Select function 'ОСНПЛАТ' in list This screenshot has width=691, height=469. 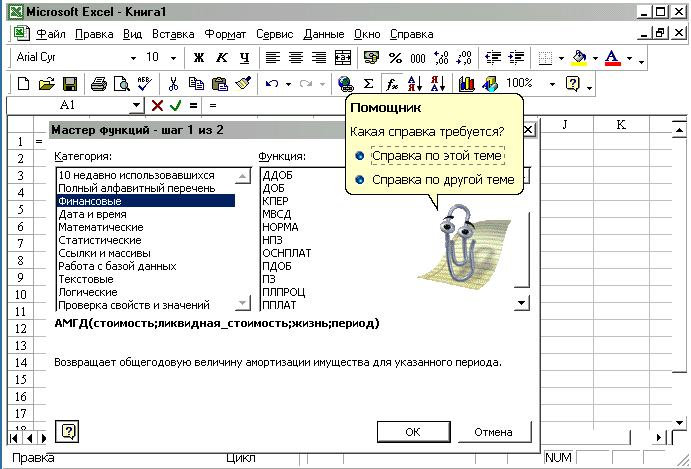point(287,253)
